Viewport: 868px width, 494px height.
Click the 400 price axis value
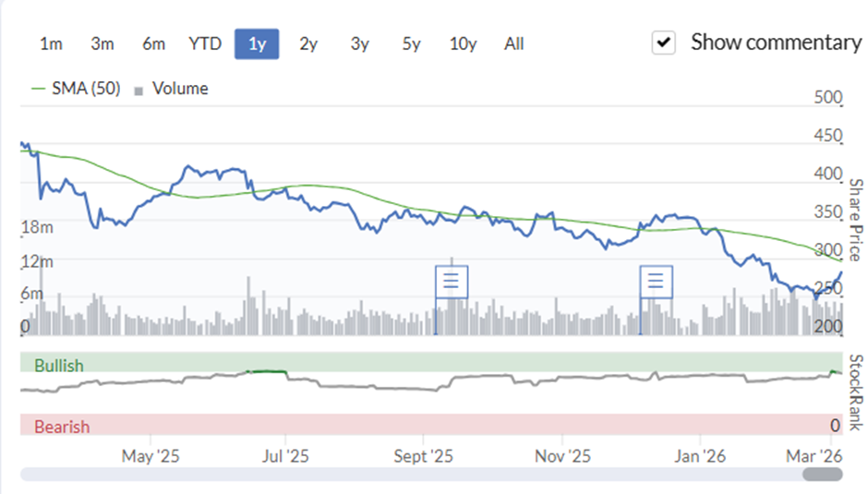(x=828, y=174)
